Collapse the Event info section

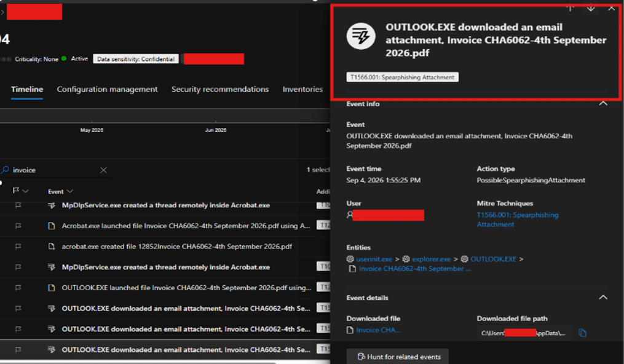pyautogui.click(x=603, y=103)
